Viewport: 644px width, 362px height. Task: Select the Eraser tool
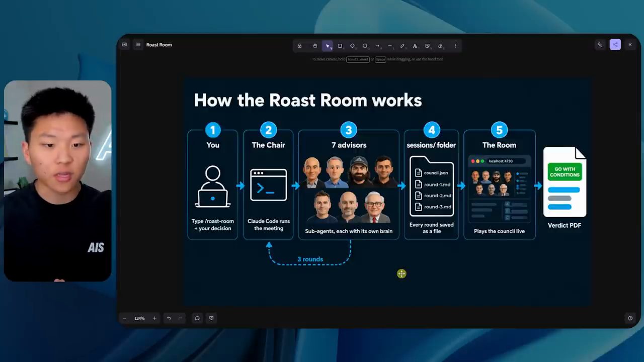[440, 46]
